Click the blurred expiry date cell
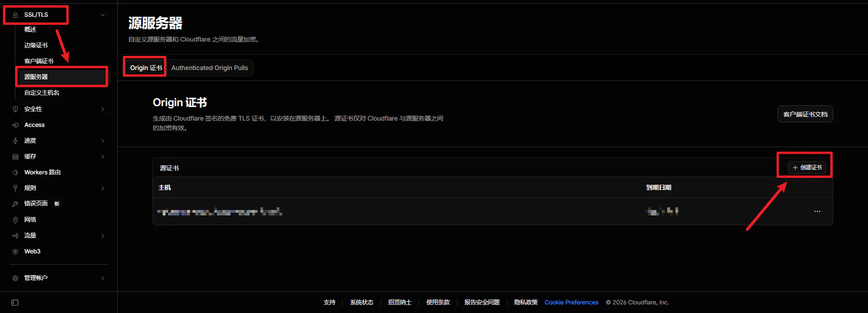The width and height of the screenshot is (868, 313). click(662, 211)
